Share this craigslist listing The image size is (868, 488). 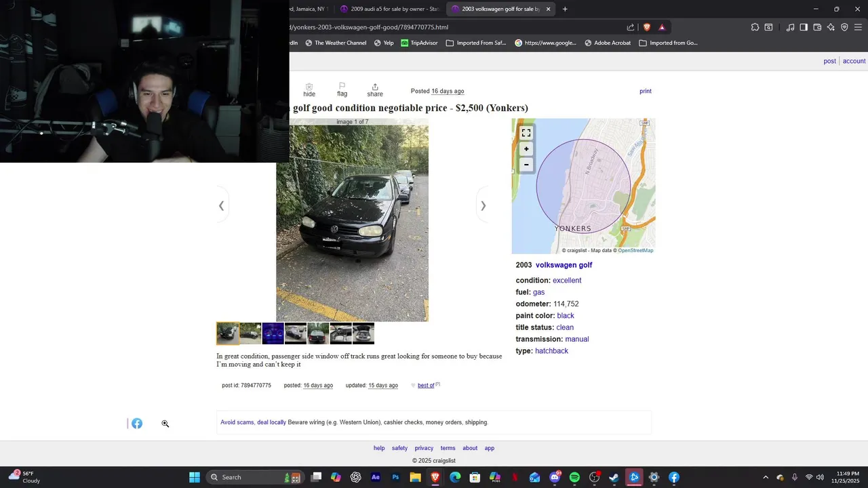pyautogui.click(x=375, y=90)
